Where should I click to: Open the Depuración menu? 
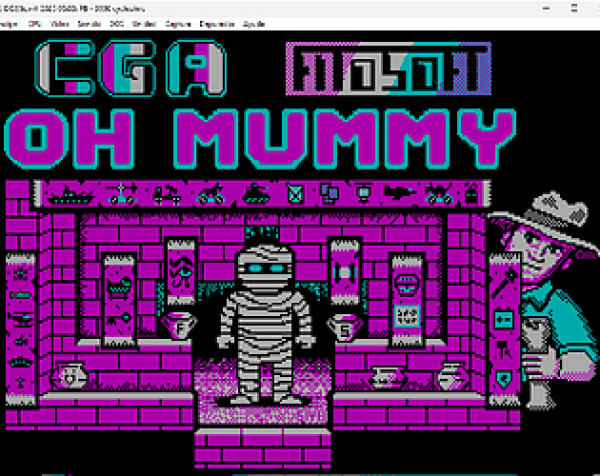217,24
